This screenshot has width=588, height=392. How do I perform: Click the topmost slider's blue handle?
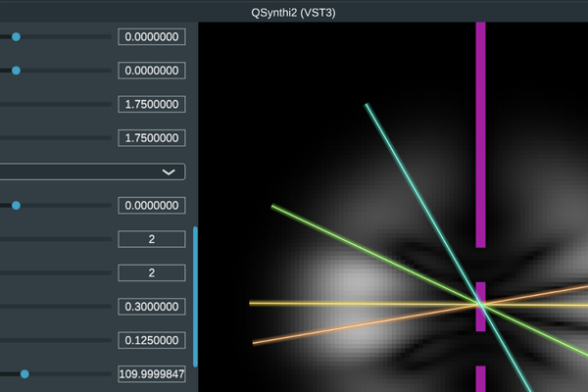pos(16,36)
